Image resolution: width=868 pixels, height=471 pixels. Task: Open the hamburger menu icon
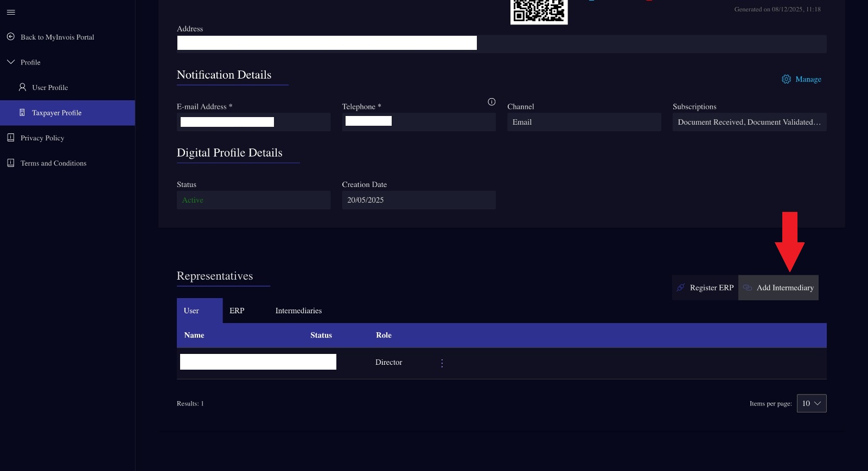click(x=11, y=12)
